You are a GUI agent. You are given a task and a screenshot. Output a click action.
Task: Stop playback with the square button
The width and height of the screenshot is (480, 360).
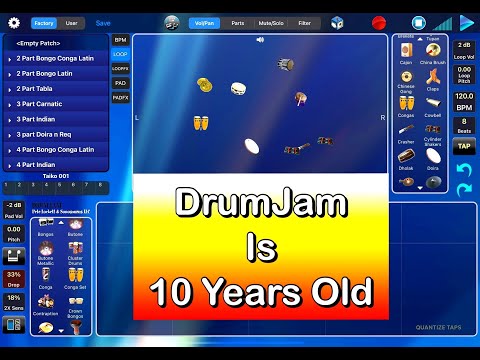[419, 23]
